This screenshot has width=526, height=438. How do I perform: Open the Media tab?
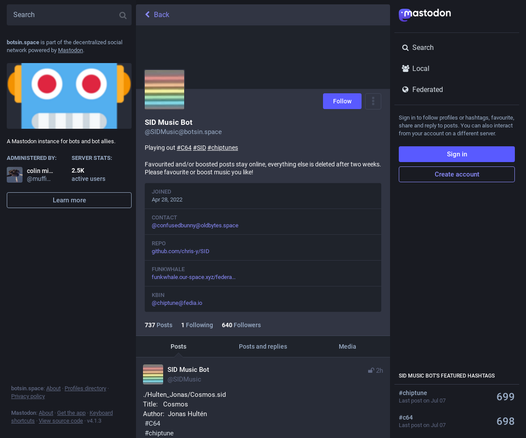[347, 346]
